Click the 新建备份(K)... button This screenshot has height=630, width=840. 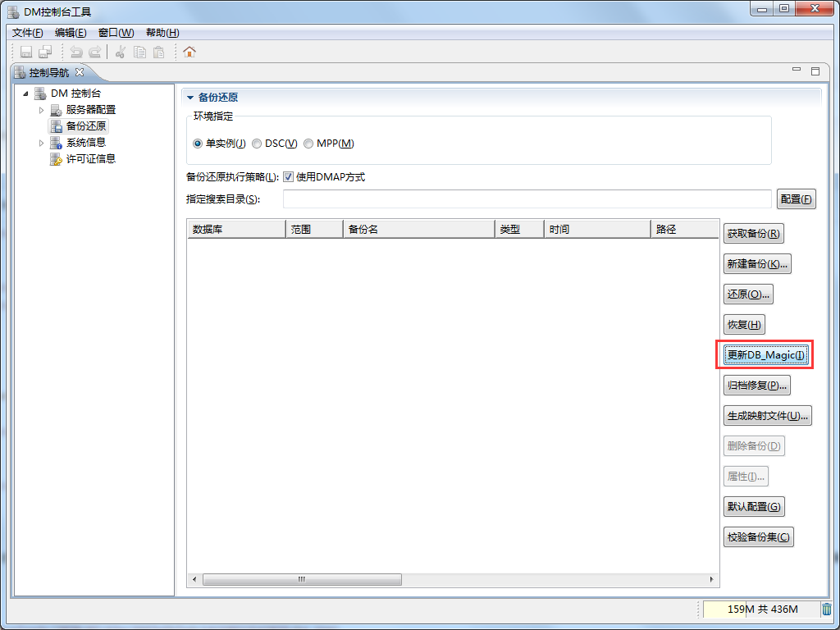point(757,263)
